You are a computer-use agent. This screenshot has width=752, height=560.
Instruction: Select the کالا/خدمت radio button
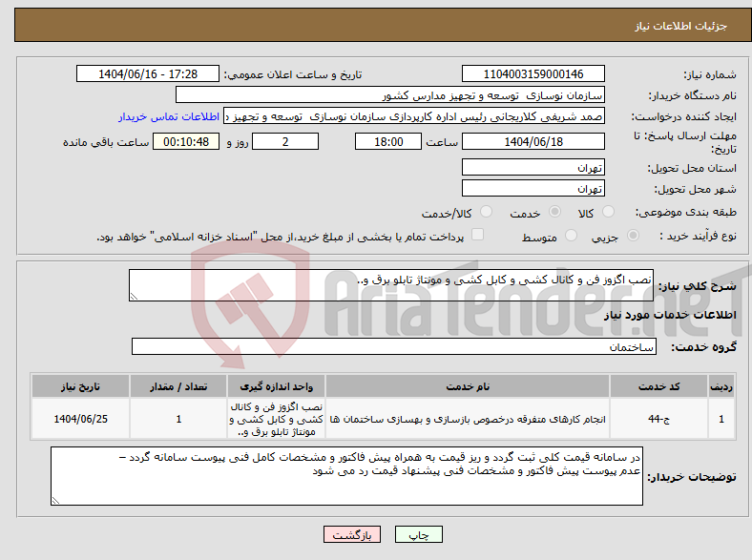(487, 212)
